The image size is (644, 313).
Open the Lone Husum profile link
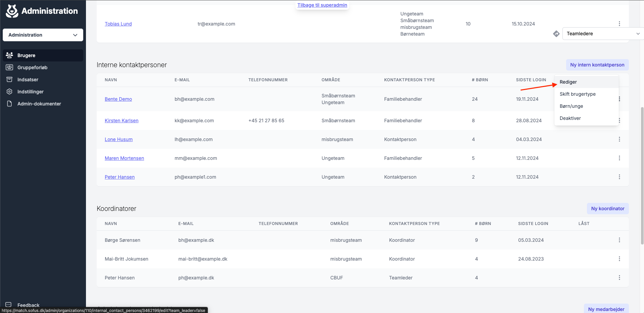click(x=119, y=139)
